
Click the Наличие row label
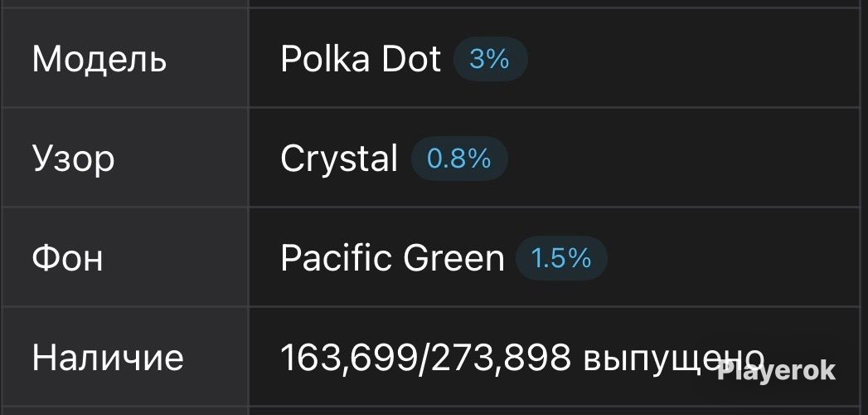click(x=108, y=358)
